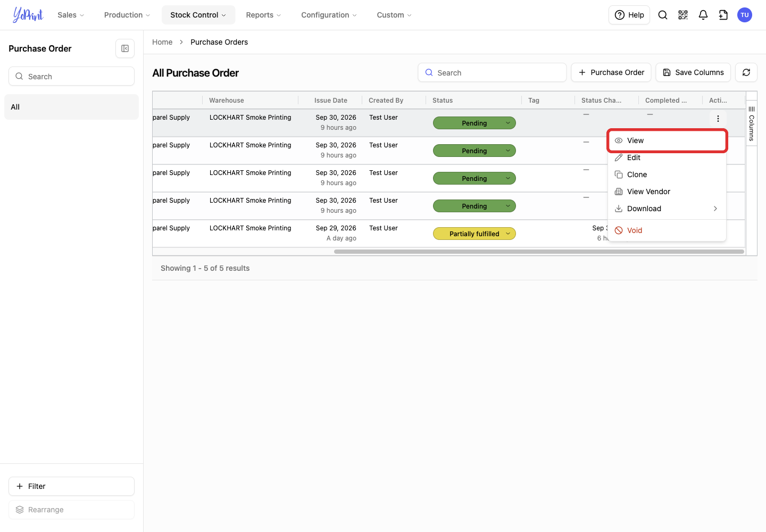
Task: Open the first row's Pending status dropdown
Action: click(x=474, y=123)
